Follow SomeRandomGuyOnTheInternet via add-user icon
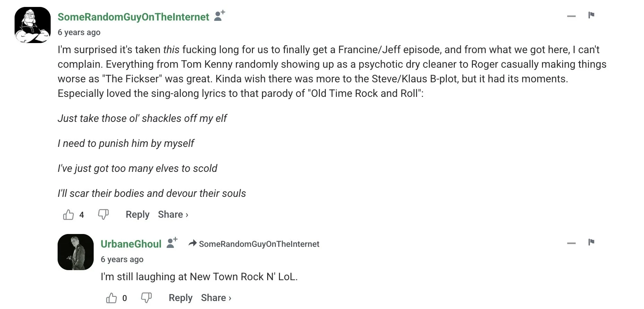Screen dimensions: 644x309 (219, 16)
